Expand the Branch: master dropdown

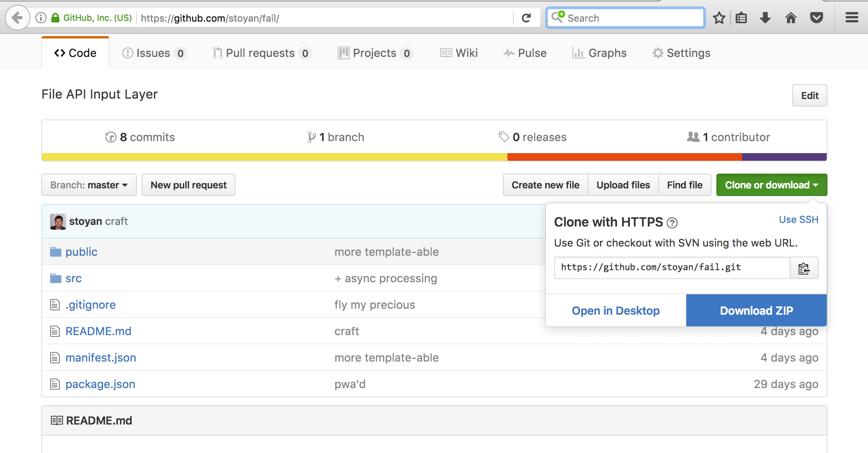89,185
